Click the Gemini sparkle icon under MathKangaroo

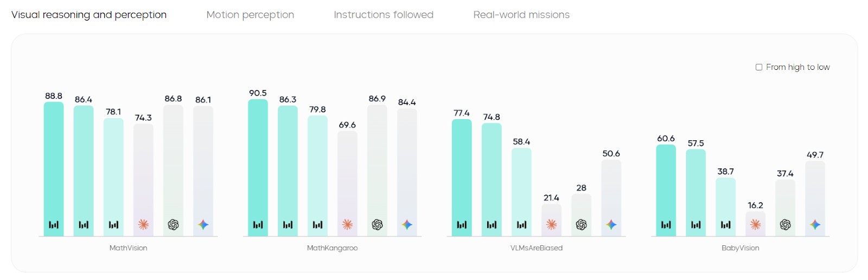point(407,224)
